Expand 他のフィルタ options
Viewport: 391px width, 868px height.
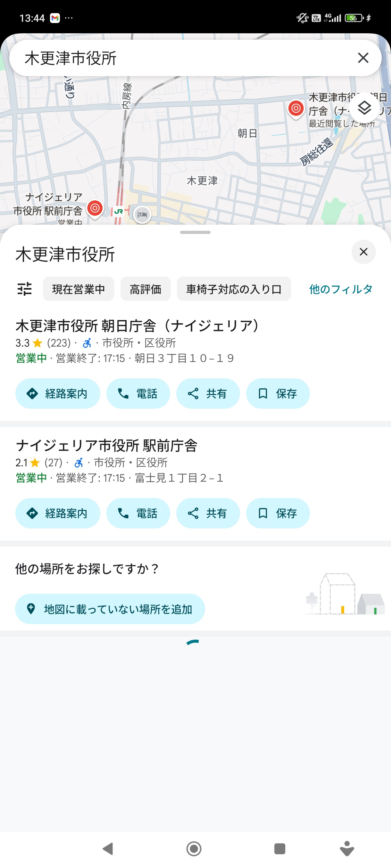coord(340,289)
